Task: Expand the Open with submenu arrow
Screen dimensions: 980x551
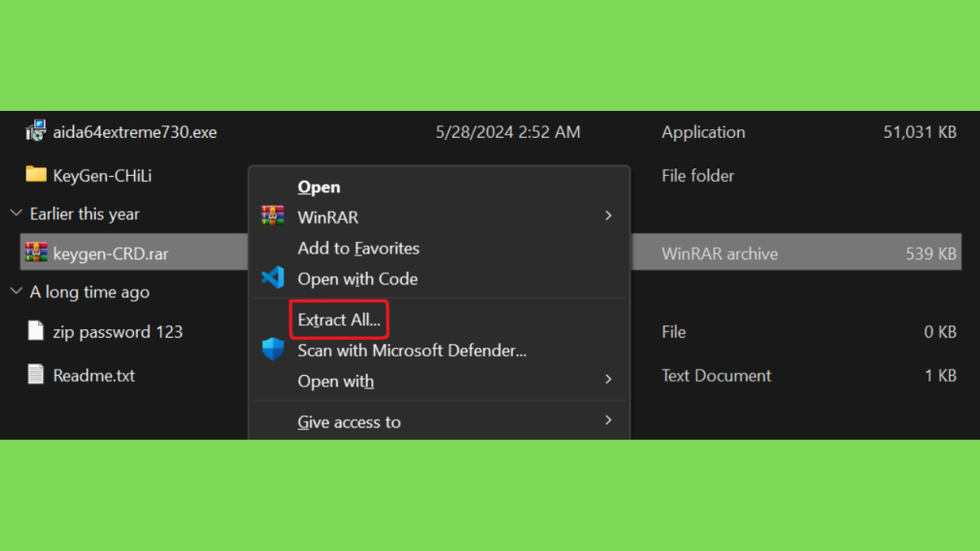Action: point(608,380)
